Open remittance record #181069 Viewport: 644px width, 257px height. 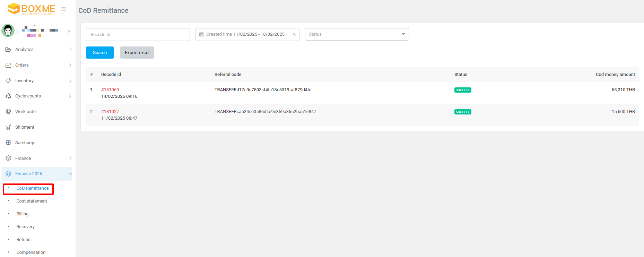(110, 90)
